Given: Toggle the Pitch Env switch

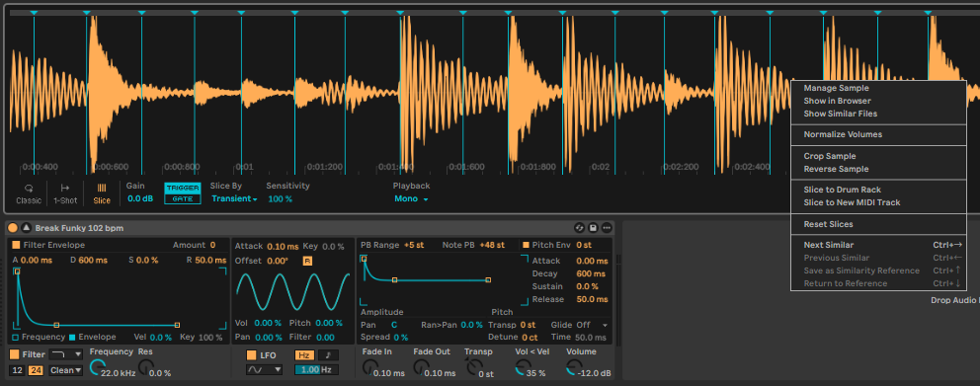Looking at the screenshot, I should click(526, 245).
